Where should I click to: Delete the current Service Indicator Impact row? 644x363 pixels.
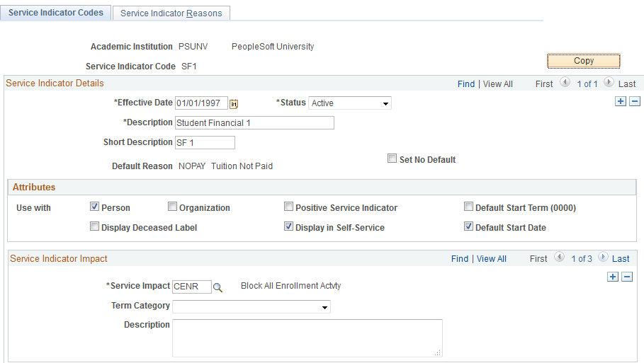pyautogui.click(x=627, y=277)
